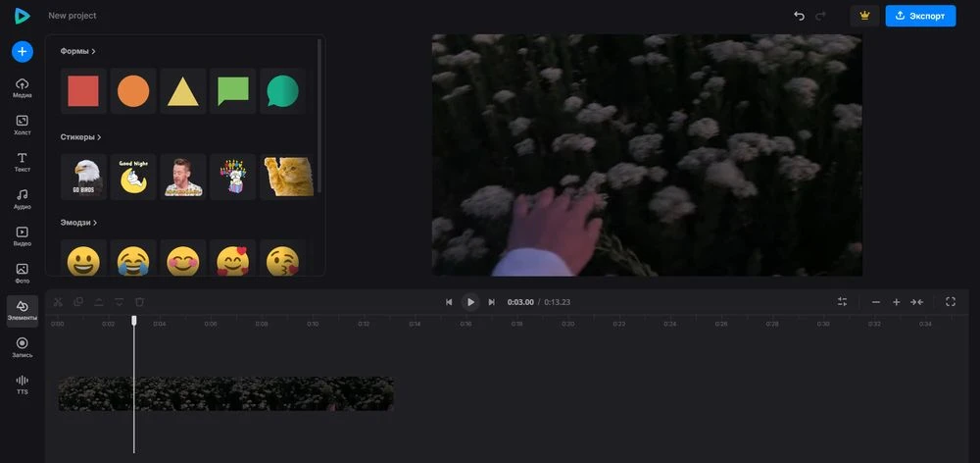Select the Элементы sidebar item

pos(22,311)
